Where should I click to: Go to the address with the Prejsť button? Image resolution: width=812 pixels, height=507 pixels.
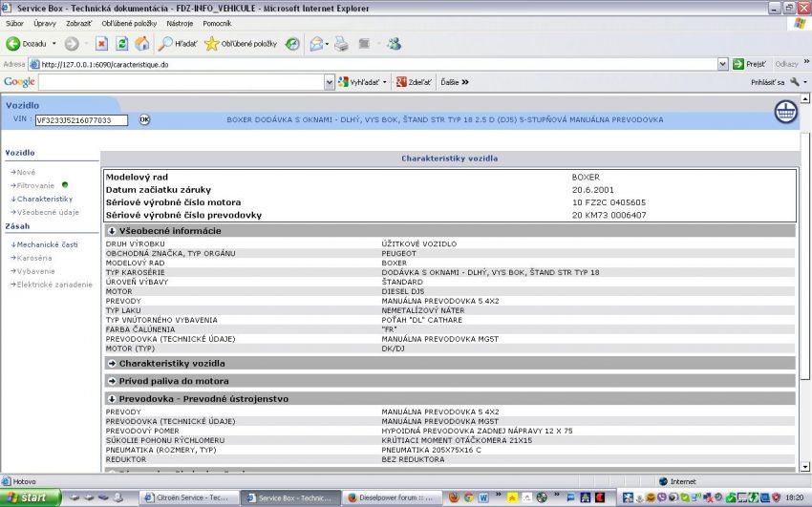tap(749, 65)
